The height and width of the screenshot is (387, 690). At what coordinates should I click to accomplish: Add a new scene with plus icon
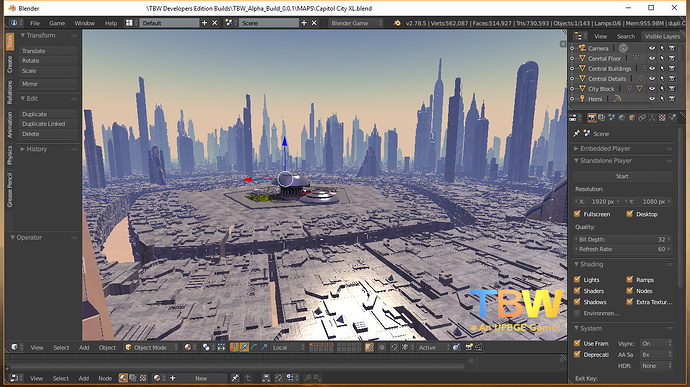[x=304, y=23]
